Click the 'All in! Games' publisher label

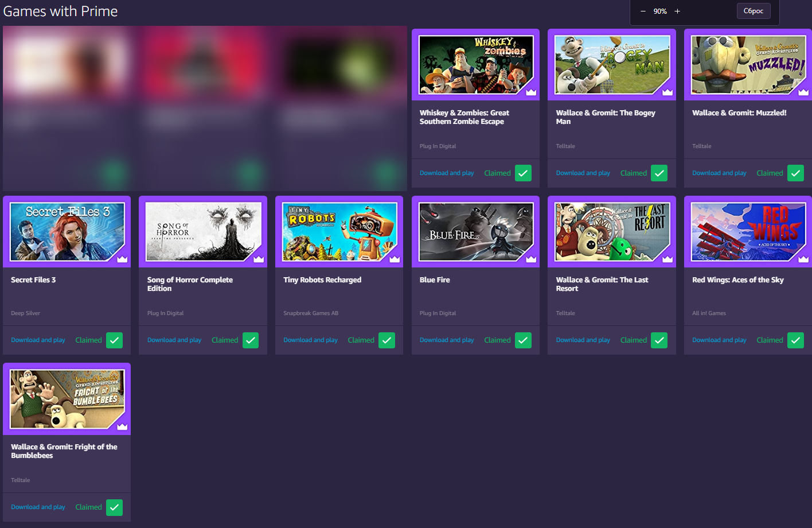click(709, 313)
